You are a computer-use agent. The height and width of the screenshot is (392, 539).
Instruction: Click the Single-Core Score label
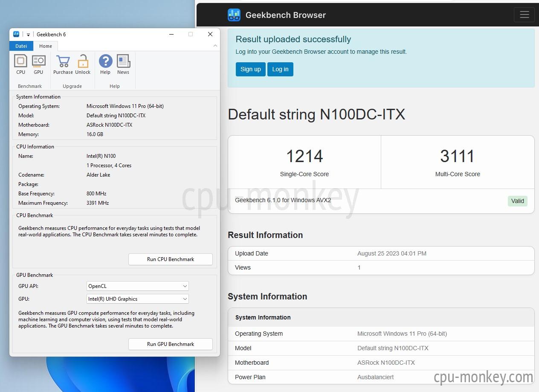pyautogui.click(x=304, y=174)
